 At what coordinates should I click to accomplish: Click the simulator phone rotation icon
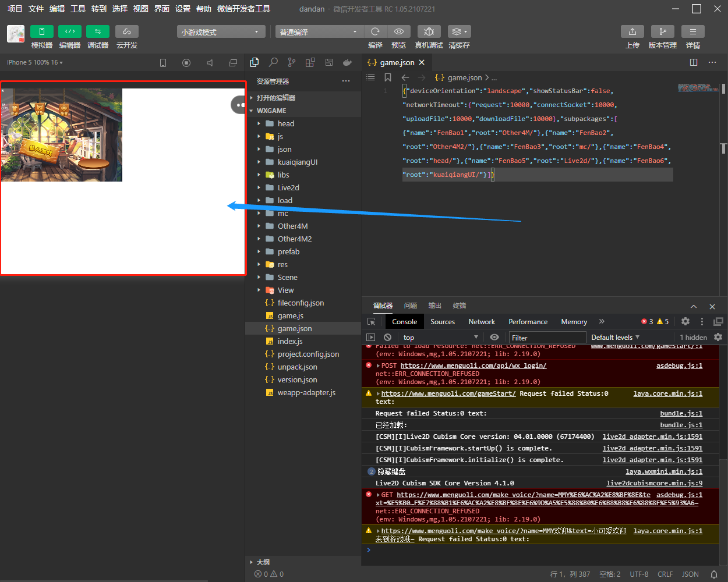[x=163, y=63]
